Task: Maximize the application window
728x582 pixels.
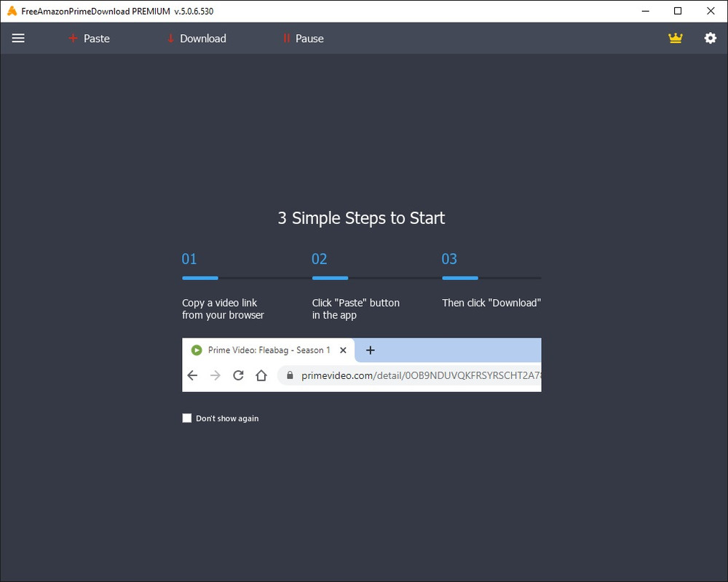Action: [x=678, y=11]
